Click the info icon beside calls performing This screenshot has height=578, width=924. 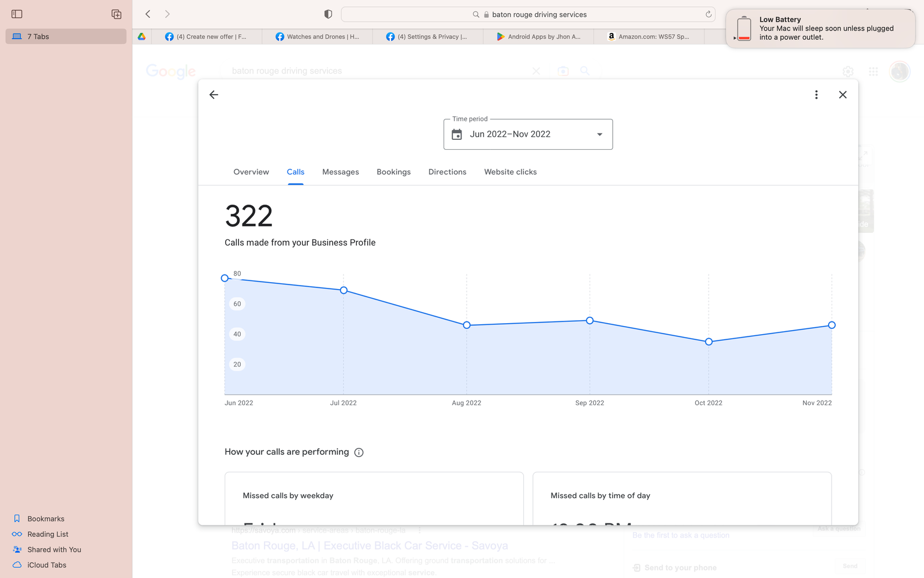(359, 453)
